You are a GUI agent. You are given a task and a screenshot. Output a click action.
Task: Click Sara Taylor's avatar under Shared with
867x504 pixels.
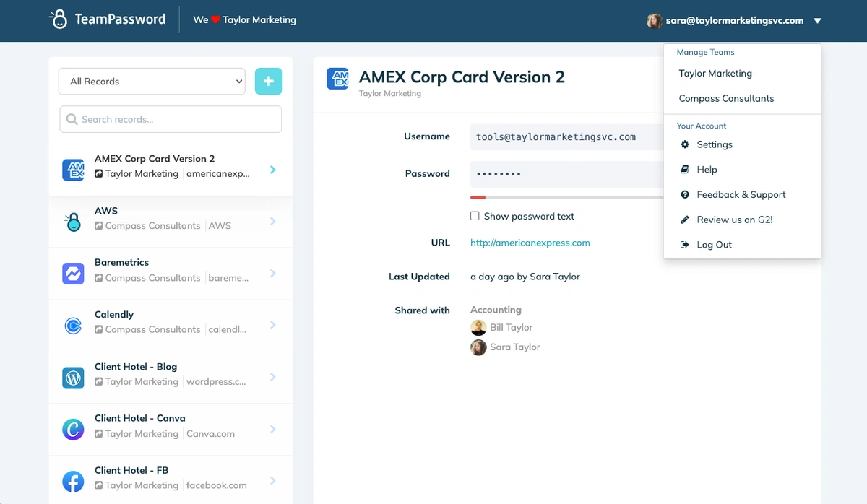click(x=478, y=347)
